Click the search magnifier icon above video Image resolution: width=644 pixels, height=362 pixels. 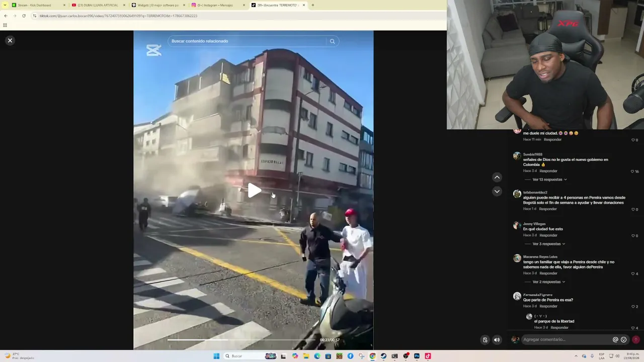click(x=332, y=41)
